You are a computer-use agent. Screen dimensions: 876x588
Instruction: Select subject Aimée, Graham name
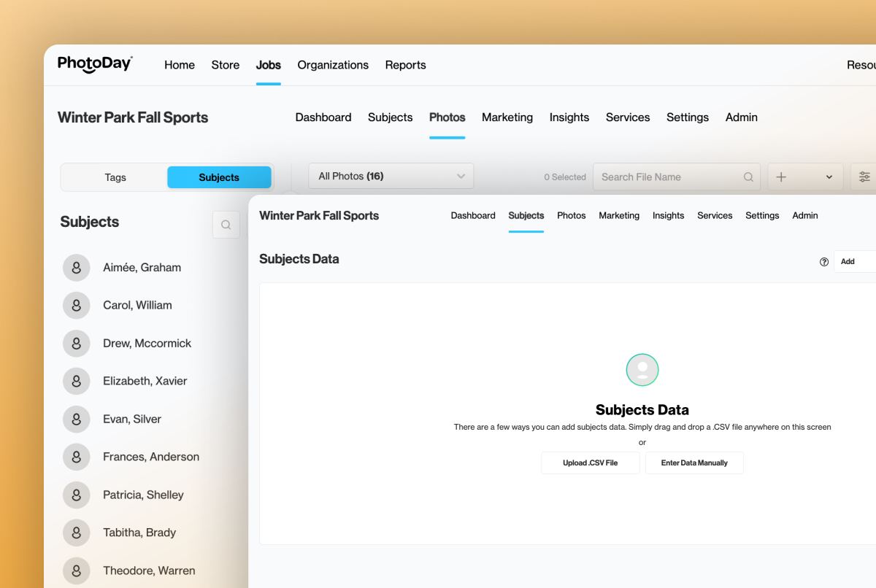point(142,268)
